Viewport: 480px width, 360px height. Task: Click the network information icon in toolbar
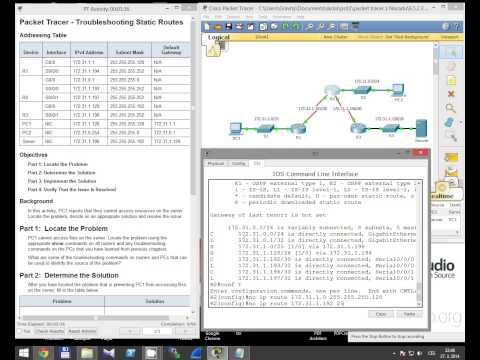coord(446,27)
